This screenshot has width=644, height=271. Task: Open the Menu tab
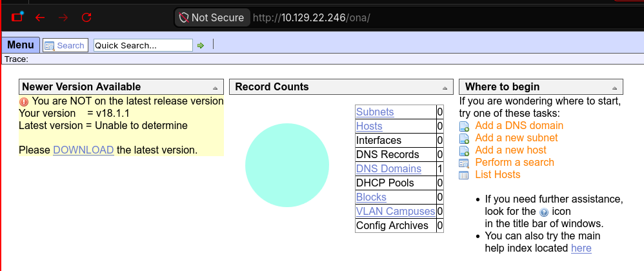click(21, 45)
